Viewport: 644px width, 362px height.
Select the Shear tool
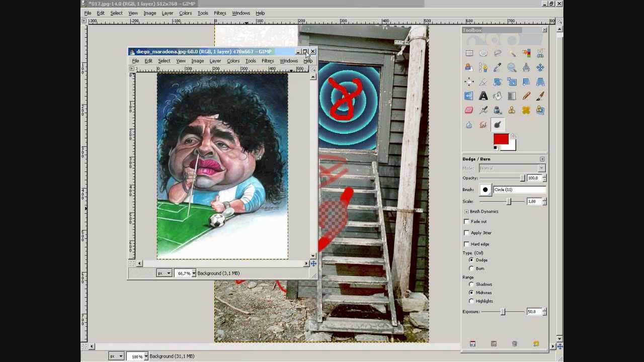(526, 81)
